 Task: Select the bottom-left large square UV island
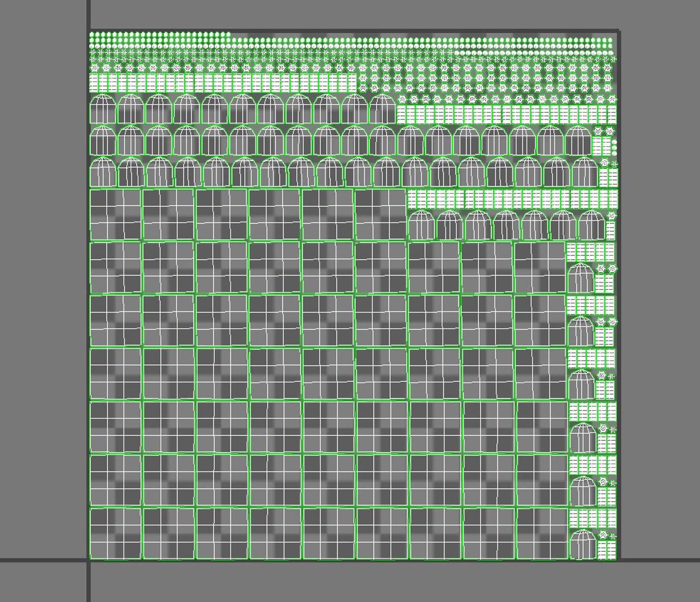click(x=115, y=533)
